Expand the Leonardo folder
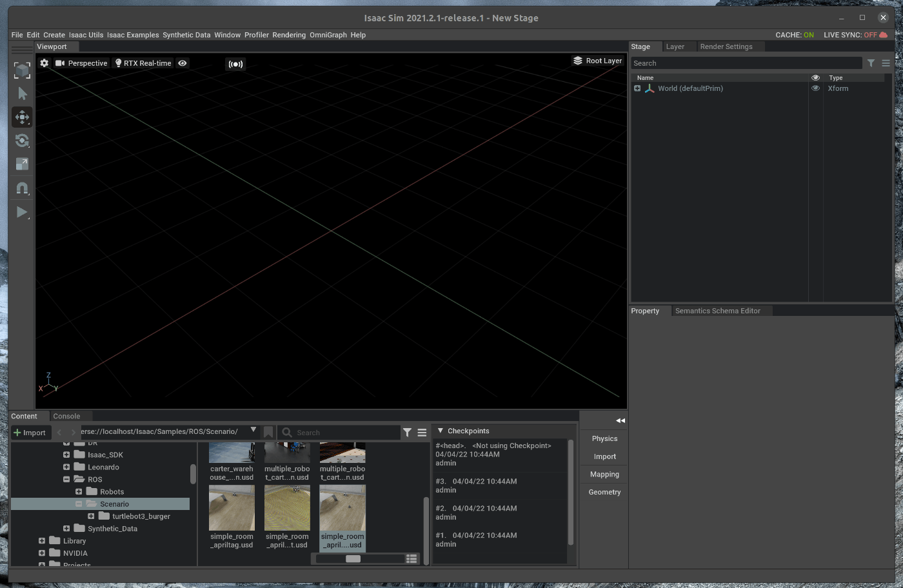The image size is (903, 588). [66, 467]
